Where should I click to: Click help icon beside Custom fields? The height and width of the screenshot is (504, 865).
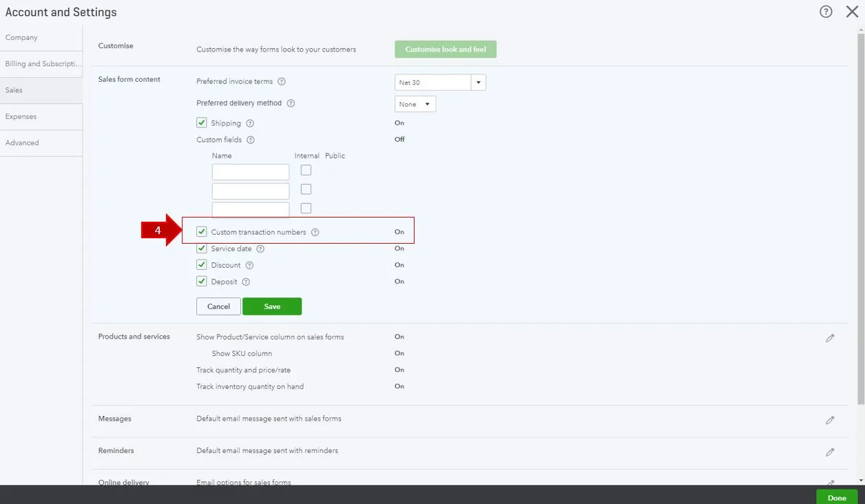pyautogui.click(x=251, y=140)
